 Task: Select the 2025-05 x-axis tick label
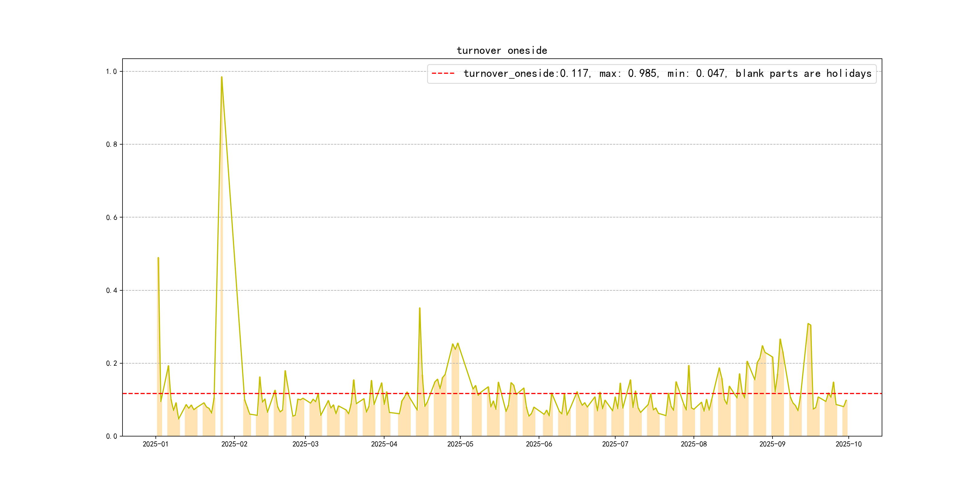(460, 444)
